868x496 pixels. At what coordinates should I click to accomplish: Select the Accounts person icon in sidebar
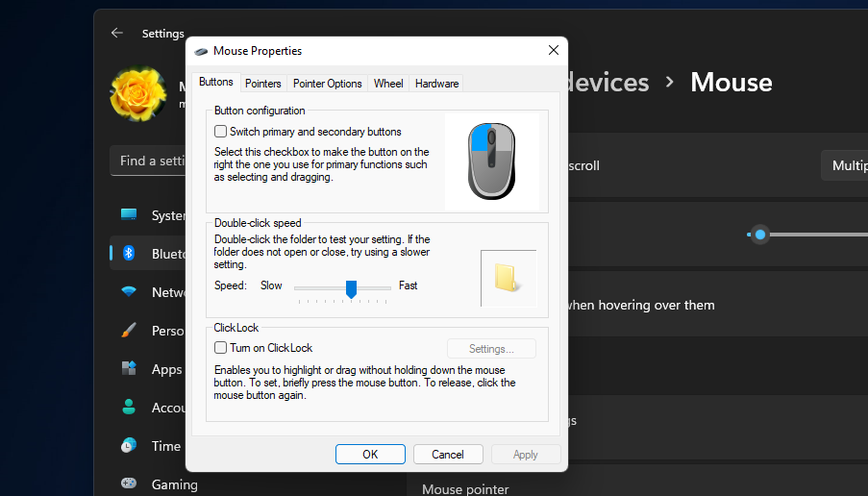(x=129, y=407)
